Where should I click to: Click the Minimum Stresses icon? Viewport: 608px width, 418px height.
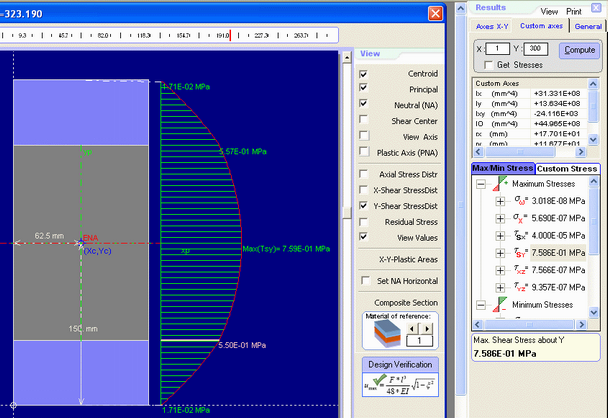point(500,304)
